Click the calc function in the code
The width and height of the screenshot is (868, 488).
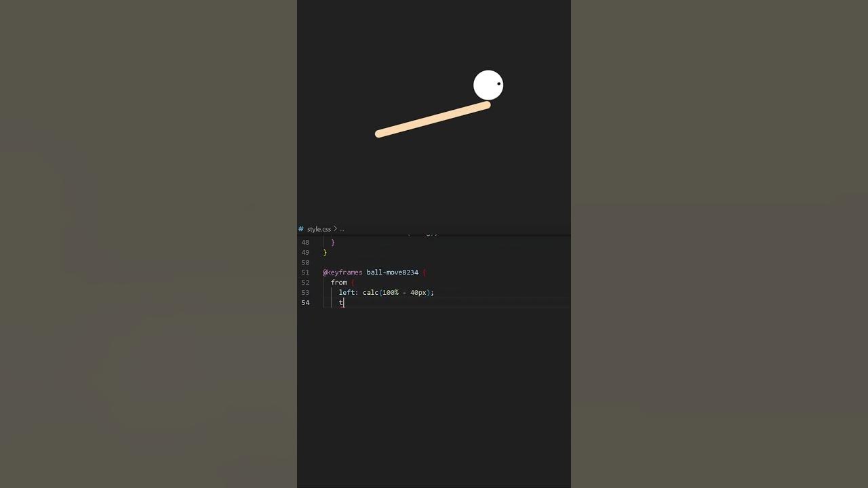[x=370, y=293]
